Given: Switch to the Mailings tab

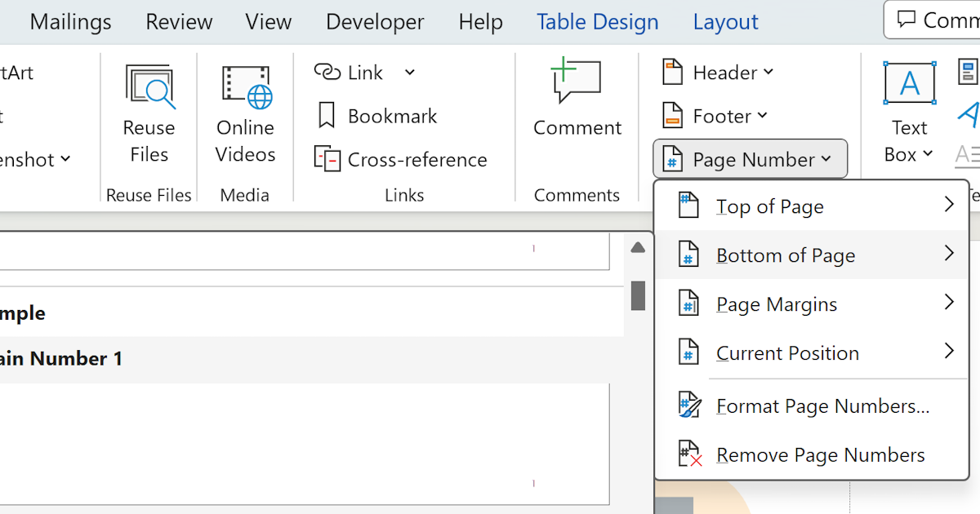Looking at the screenshot, I should pos(70,22).
